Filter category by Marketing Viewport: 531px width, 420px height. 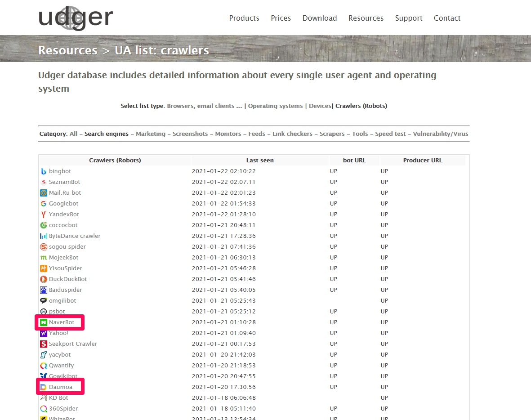[x=151, y=134]
